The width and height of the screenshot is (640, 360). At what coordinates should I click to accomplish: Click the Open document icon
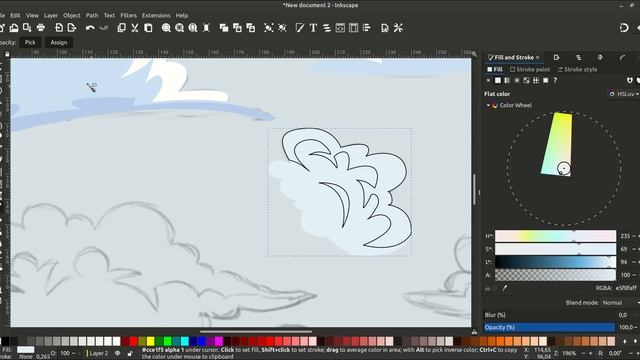tap(13, 28)
